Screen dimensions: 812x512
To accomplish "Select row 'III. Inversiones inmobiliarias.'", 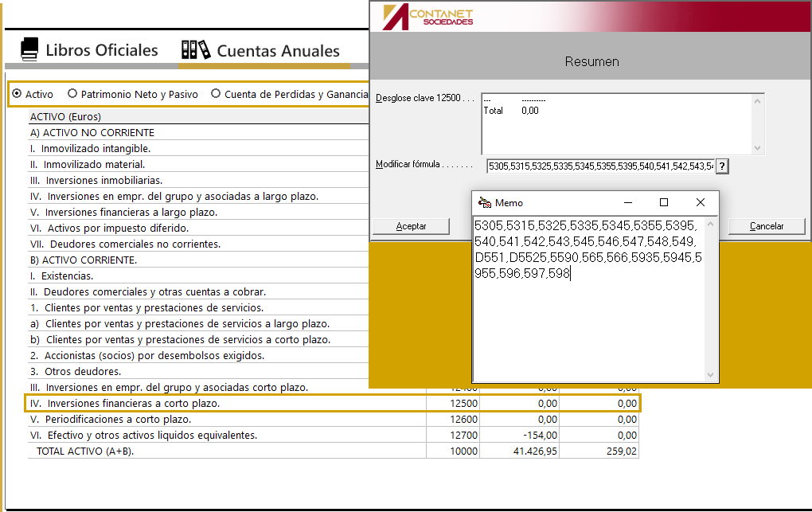I will [198, 180].
